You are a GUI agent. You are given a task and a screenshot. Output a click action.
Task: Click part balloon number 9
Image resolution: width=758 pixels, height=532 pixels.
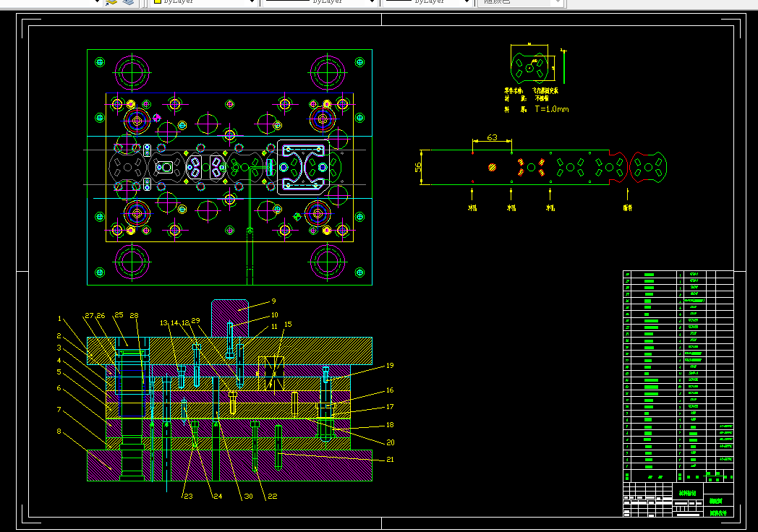[273, 301]
